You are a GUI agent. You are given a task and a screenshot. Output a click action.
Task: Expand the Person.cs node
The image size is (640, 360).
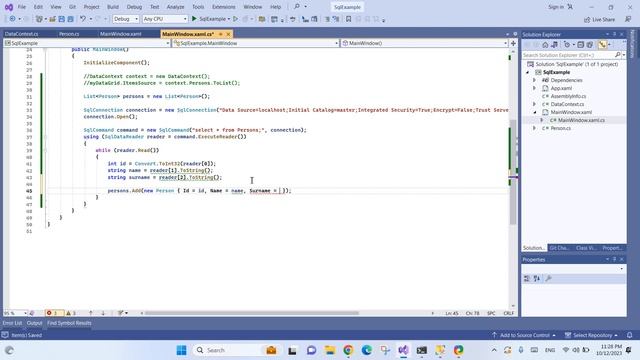(x=534, y=128)
